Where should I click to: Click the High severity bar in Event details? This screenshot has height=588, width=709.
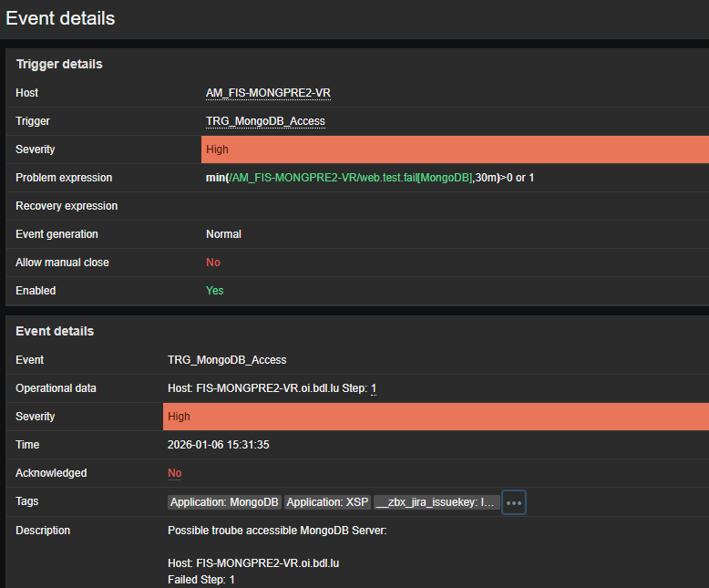436,417
